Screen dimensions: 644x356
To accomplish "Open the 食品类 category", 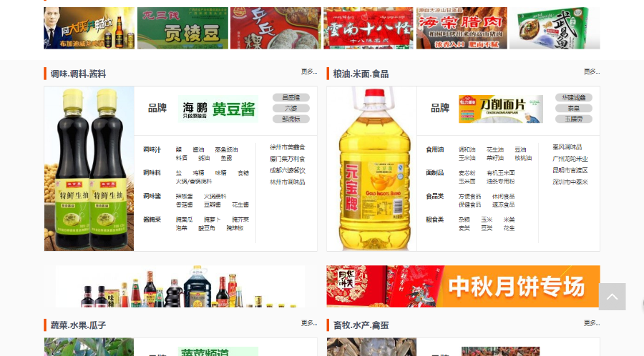I will (x=434, y=196).
